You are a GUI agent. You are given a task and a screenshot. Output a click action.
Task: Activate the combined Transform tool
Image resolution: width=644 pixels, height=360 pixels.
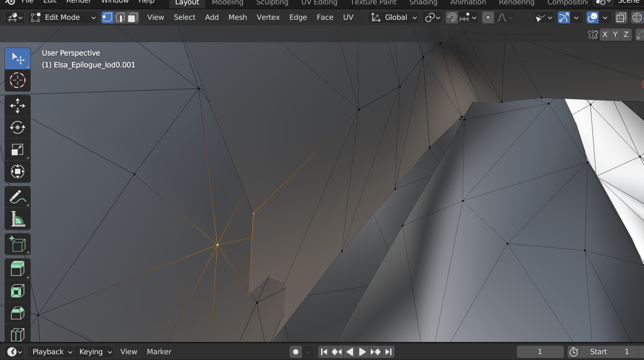[18, 172]
